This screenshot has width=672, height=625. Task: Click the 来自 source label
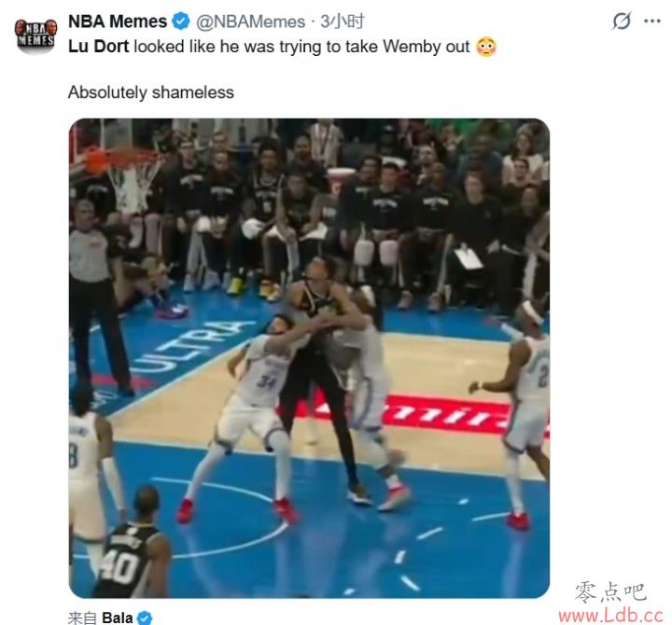pos(83,618)
